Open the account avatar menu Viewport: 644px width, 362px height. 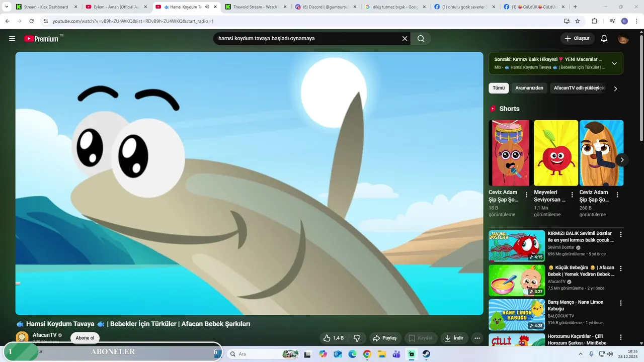coord(623,39)
